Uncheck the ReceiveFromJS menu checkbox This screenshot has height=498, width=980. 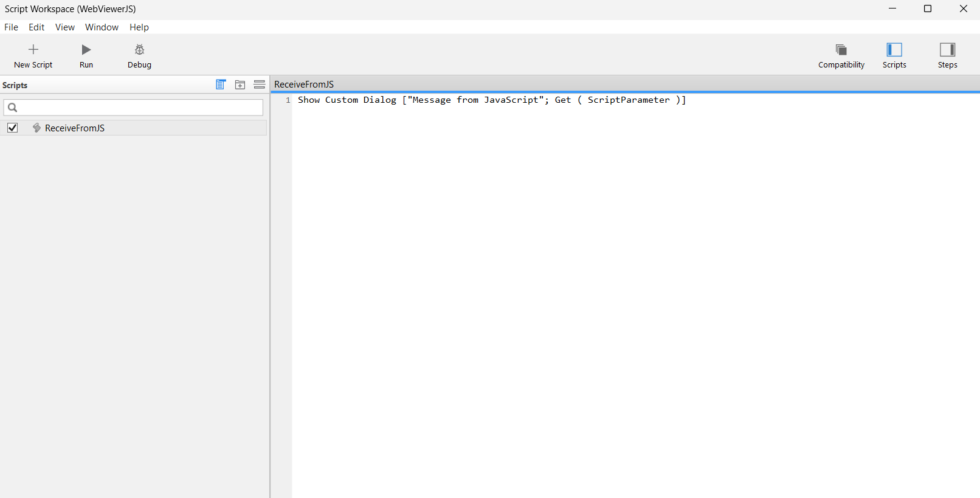tap(12, 128)
